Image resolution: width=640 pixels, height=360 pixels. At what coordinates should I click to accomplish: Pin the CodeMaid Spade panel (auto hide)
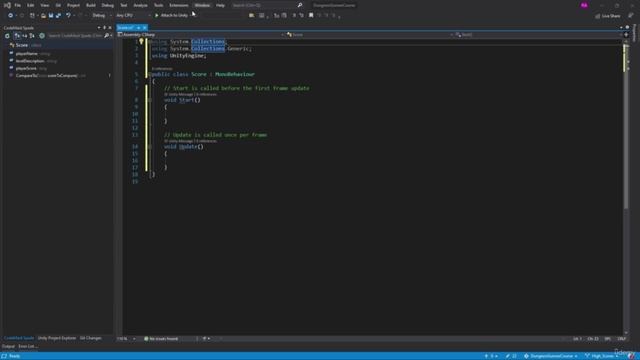click(x=104, y=28)
